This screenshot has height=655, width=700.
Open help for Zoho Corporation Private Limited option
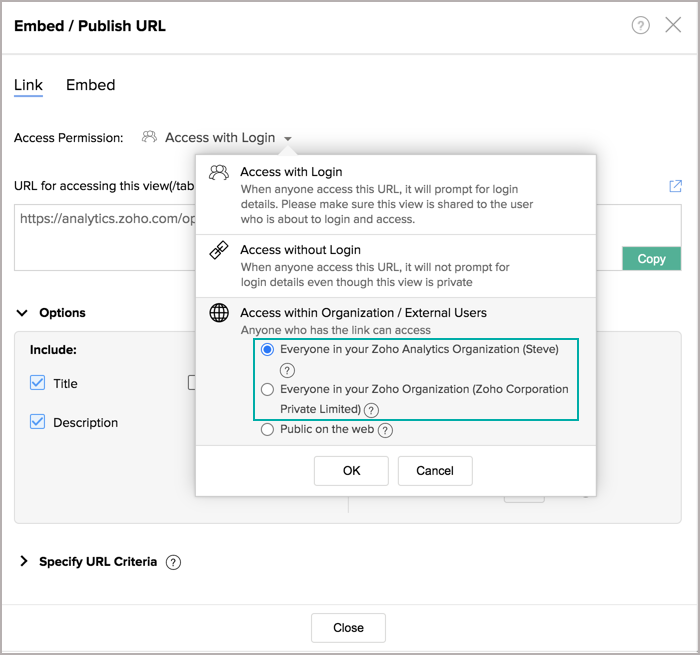point(371,410)
